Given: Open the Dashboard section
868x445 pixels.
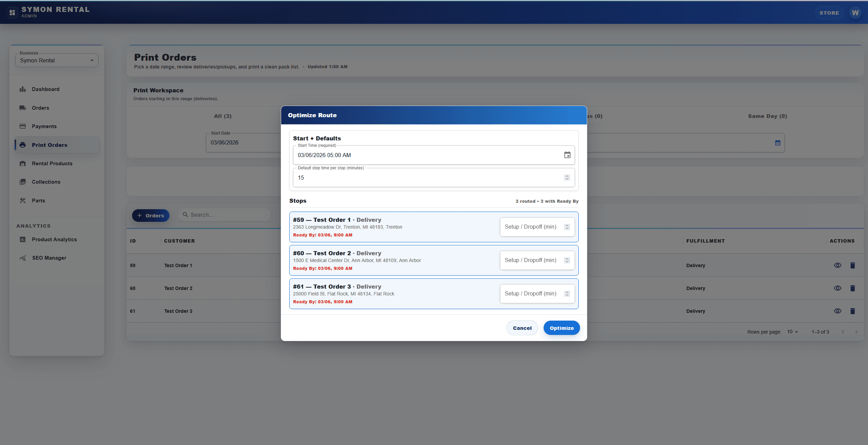Looking at the screenshot, I should (x=45, y=89).
